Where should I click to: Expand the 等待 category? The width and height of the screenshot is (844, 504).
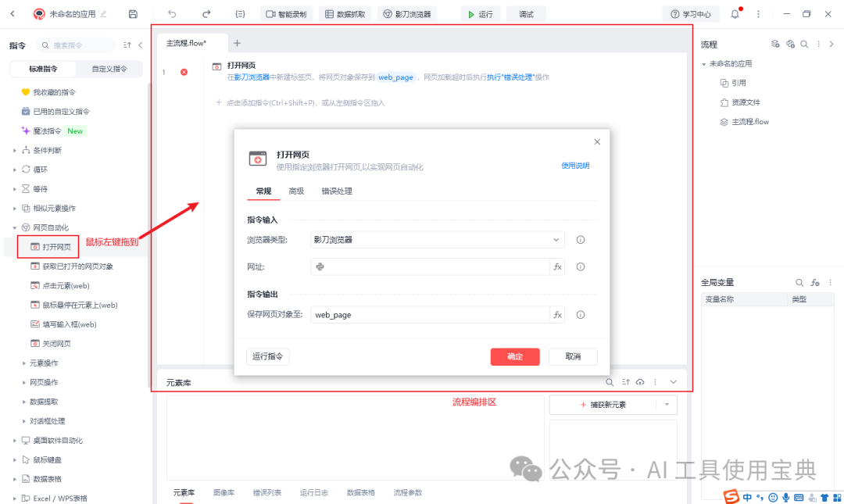[x=15, y=189]
